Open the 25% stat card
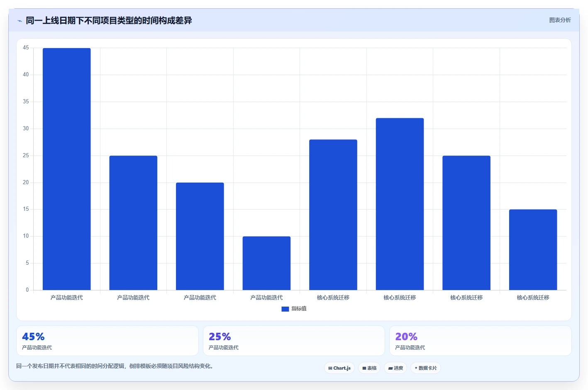 (x=294, y=341)
